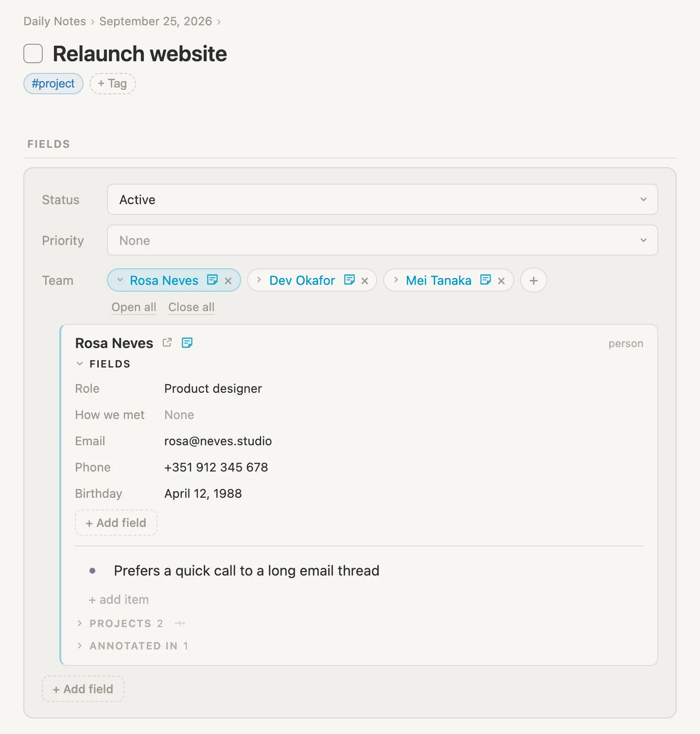Toggle Relaunch website task checkbox

click(x=33, y=53)
